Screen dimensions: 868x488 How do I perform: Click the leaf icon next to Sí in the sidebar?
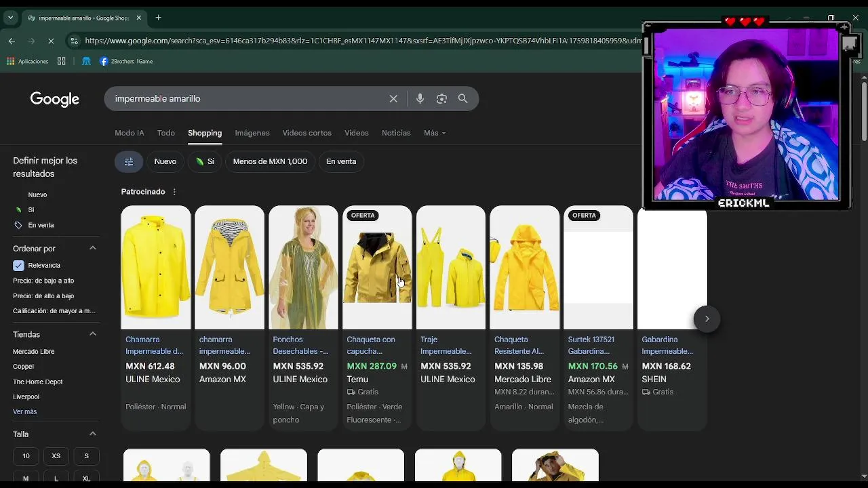point(18,210)
